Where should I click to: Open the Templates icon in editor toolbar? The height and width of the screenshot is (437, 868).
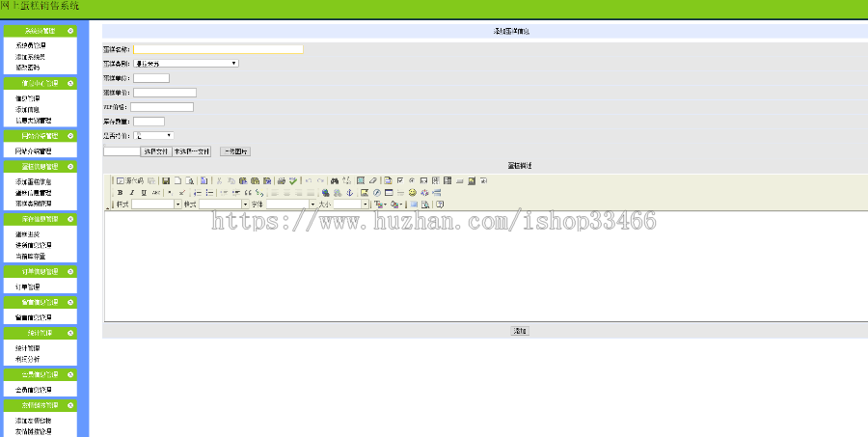coord(203,180)
